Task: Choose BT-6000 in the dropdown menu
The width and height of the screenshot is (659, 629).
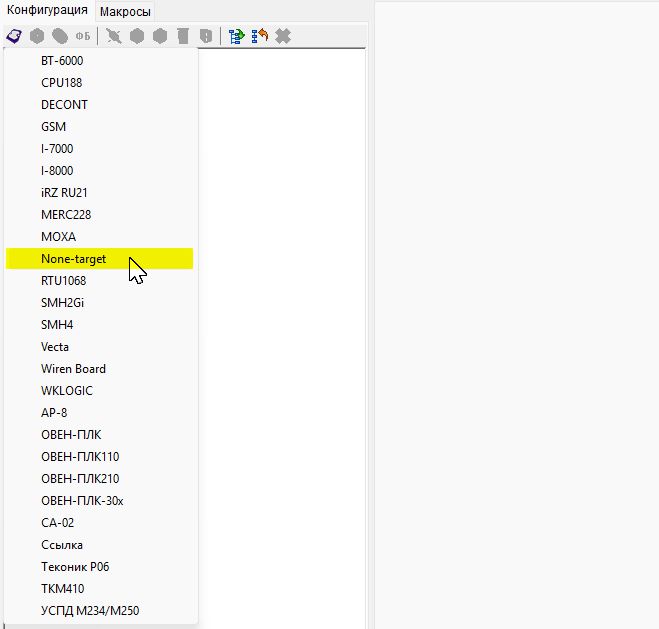Action: pos(62,61)
